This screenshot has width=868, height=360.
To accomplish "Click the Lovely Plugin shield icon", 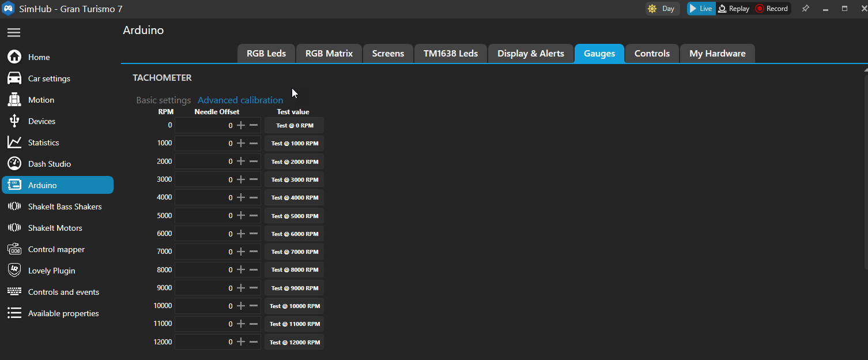I will click(14, 270).
